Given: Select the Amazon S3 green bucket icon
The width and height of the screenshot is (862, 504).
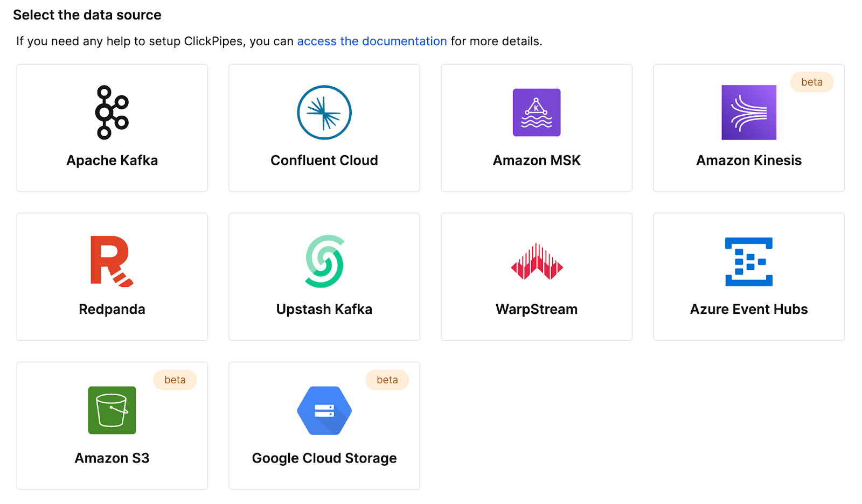Looking at the screenshot, I should point(112,410).
